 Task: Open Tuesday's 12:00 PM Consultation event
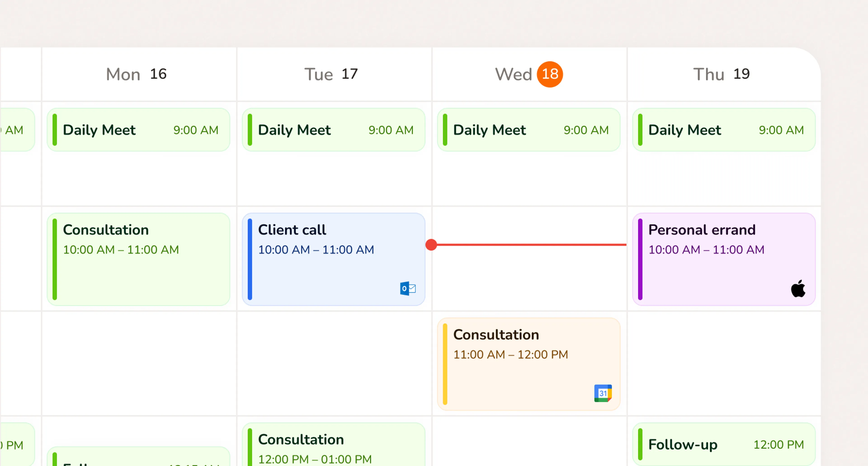(x=334, y=445)
